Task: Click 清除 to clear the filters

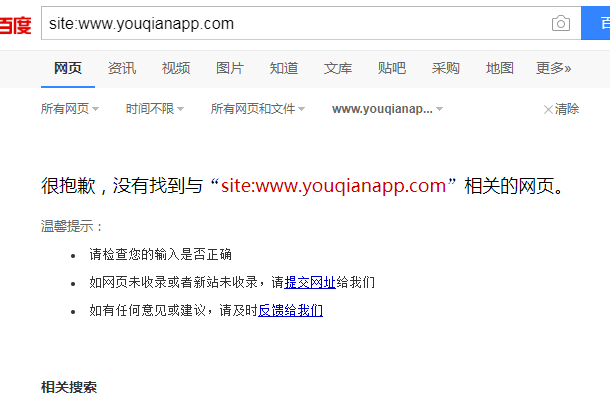Action: [561, 109]
